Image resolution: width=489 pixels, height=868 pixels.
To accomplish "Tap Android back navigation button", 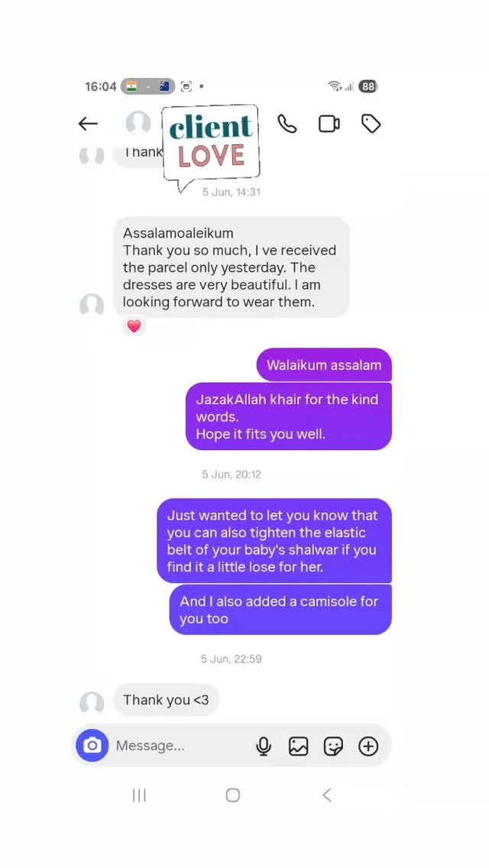I will [x=327, y=795].
